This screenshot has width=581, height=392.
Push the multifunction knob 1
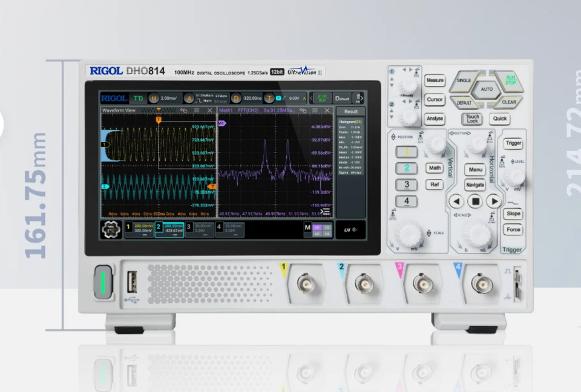click(x=408, y=85)
